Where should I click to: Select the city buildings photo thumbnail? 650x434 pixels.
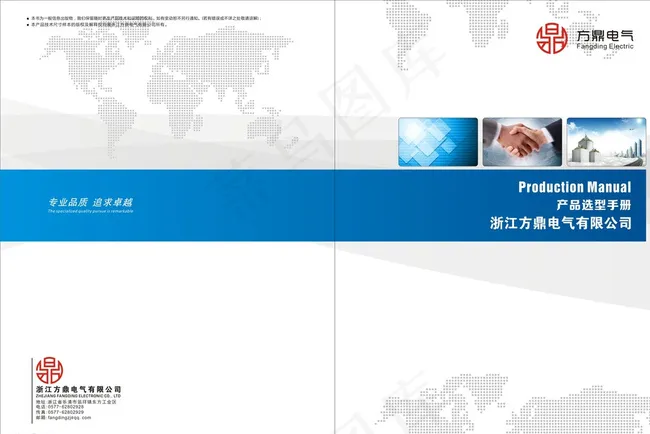coord(606,142)
